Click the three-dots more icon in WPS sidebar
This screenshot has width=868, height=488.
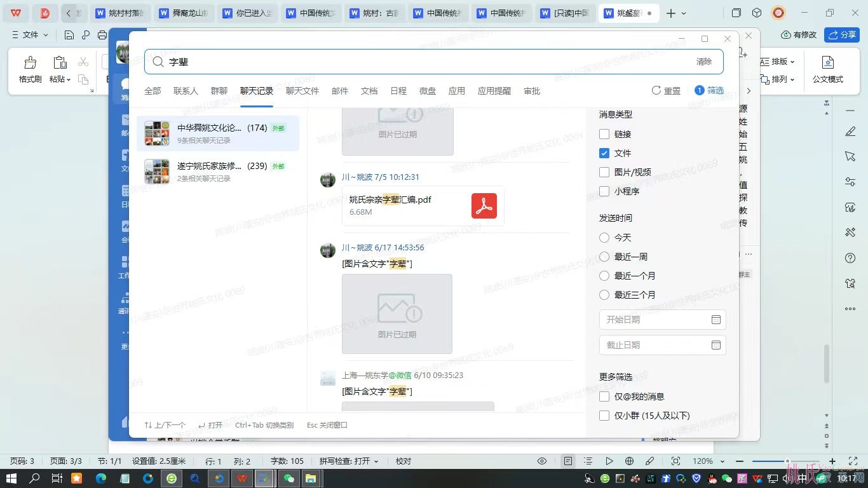850,309
